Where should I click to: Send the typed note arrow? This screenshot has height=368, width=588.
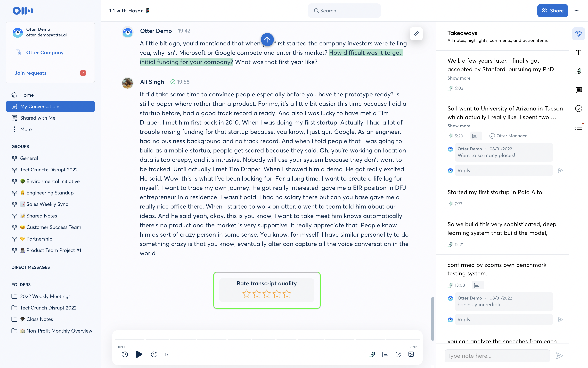click(x=560, y=356)
